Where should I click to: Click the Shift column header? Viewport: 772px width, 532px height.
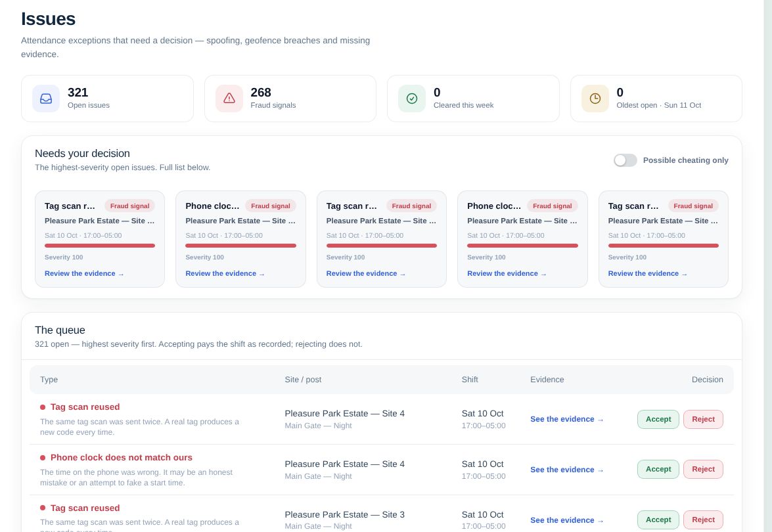tap(470, 380)
